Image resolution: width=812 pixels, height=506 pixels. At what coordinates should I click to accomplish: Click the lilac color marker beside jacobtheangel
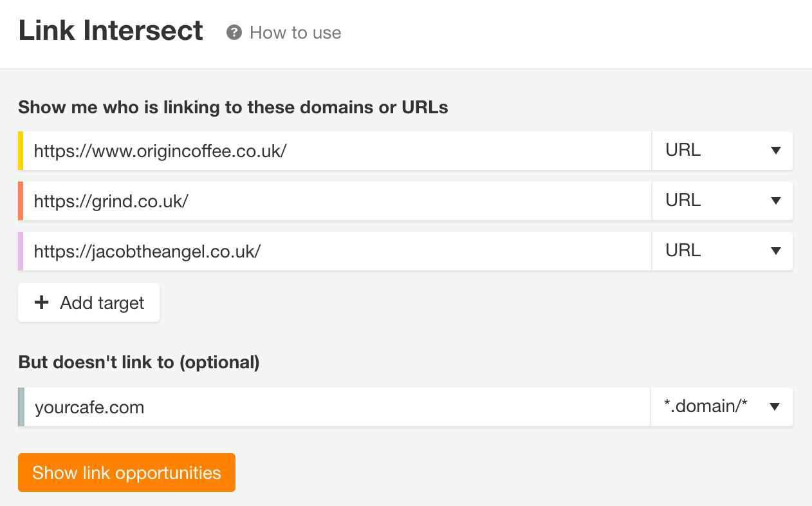coord(21,251)
